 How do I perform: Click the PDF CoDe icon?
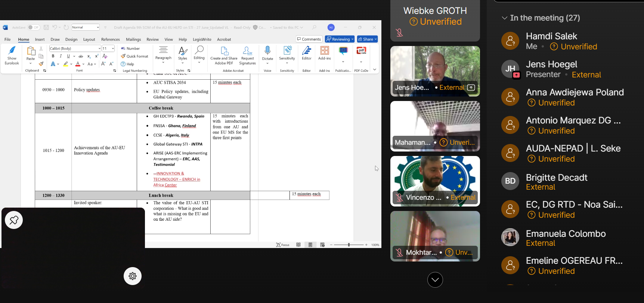tap(361, 50)
